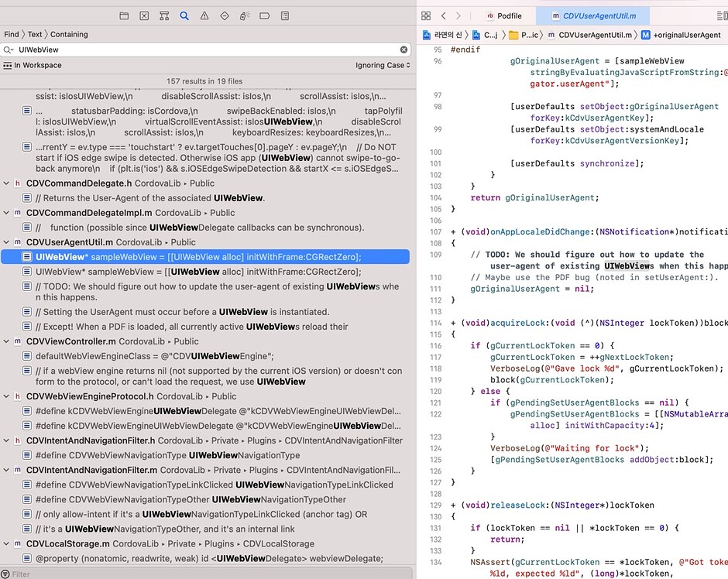This screenshot has width=728, height=579.
Task: Collapse CDVWebViewEngineProtocol.h results group
Action: click(6, 396)
